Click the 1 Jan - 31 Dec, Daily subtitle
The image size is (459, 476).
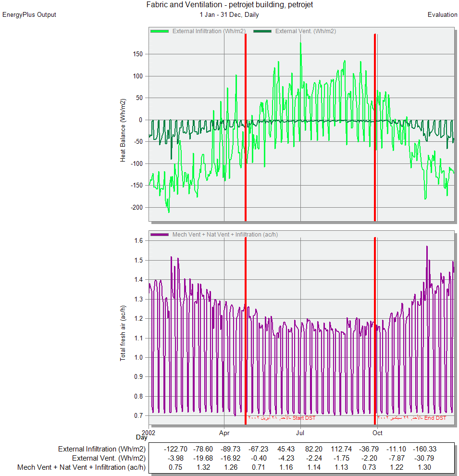229,15
